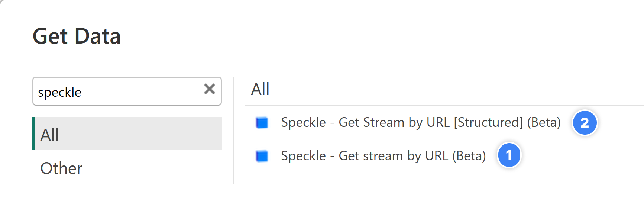Select the All category in the sidebar

(127, 134)
